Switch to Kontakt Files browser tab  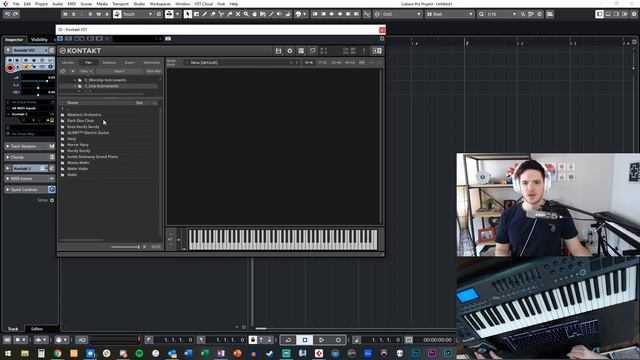89,62
